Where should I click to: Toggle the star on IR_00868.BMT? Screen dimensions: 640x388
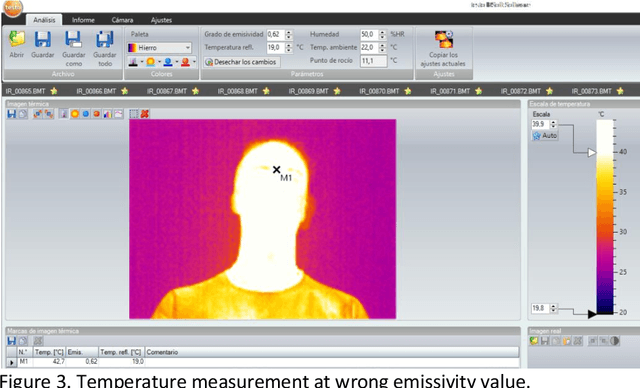(266, 91)
